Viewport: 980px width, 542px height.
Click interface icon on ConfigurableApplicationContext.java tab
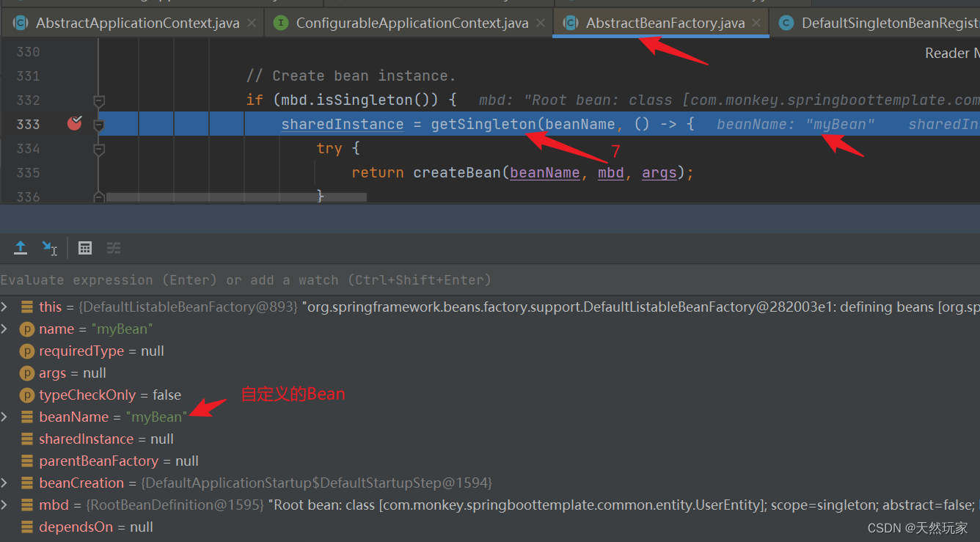coord(280,23)
